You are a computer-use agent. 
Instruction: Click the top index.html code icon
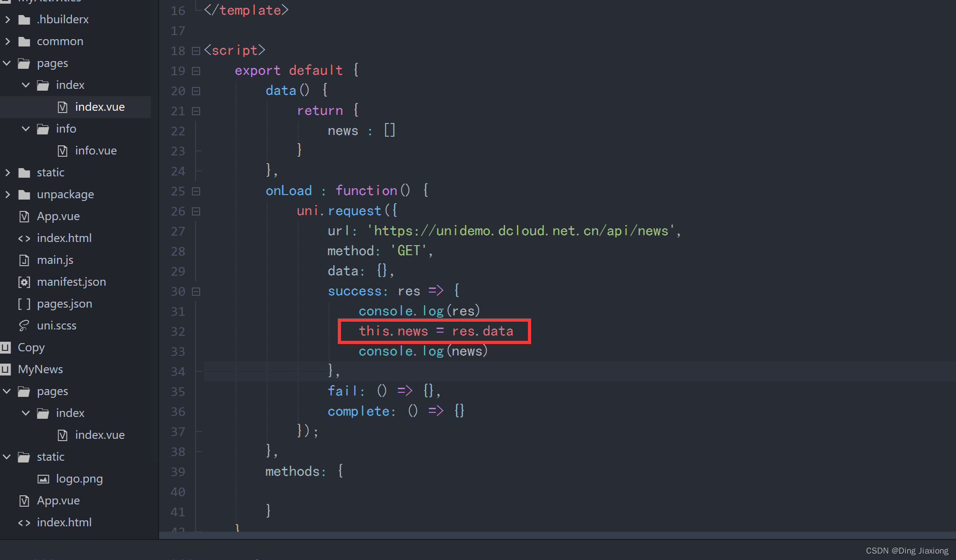tap(24, 238)
